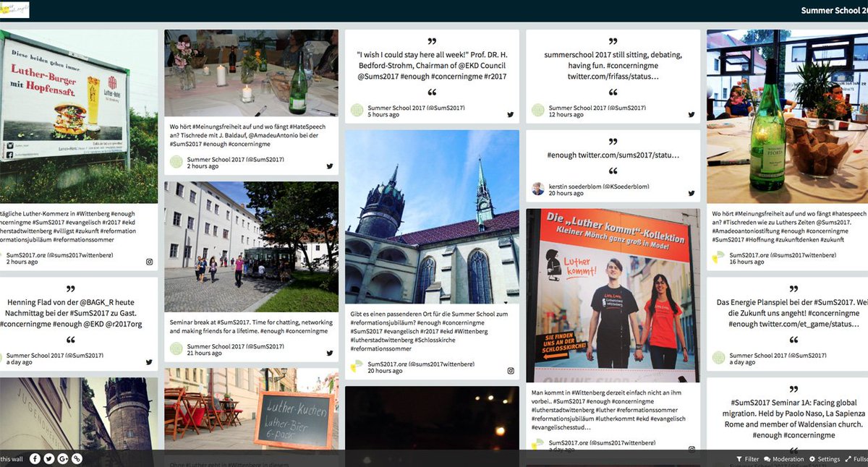
Task: Click Instagram icon on Luther-Burger post
Action: (x=149, y=261)
